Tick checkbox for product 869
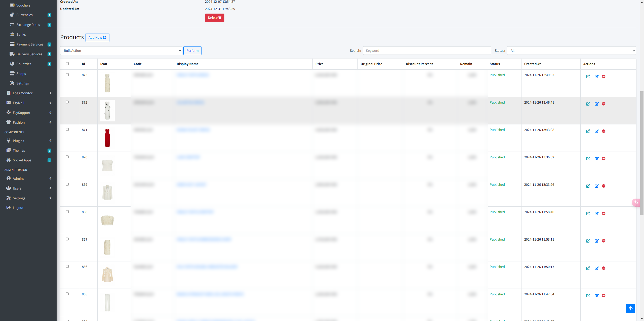 point(67,184)
